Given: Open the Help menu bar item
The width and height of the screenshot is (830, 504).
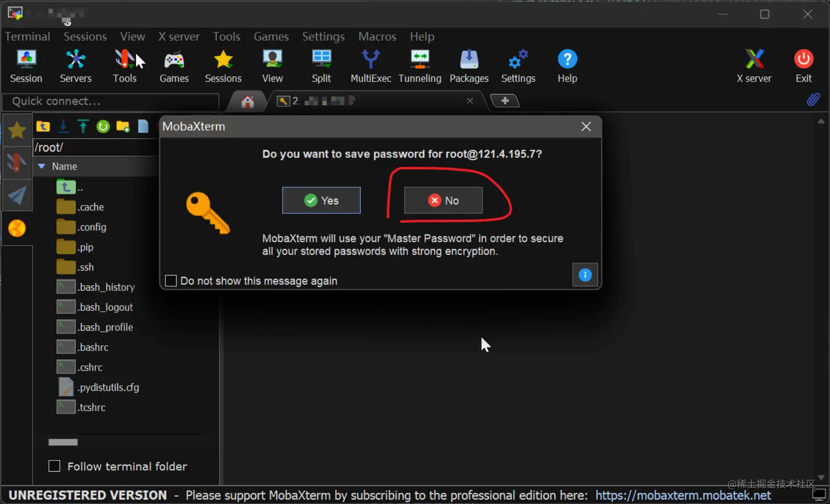Looking at the screenshot, I should 422,36.
